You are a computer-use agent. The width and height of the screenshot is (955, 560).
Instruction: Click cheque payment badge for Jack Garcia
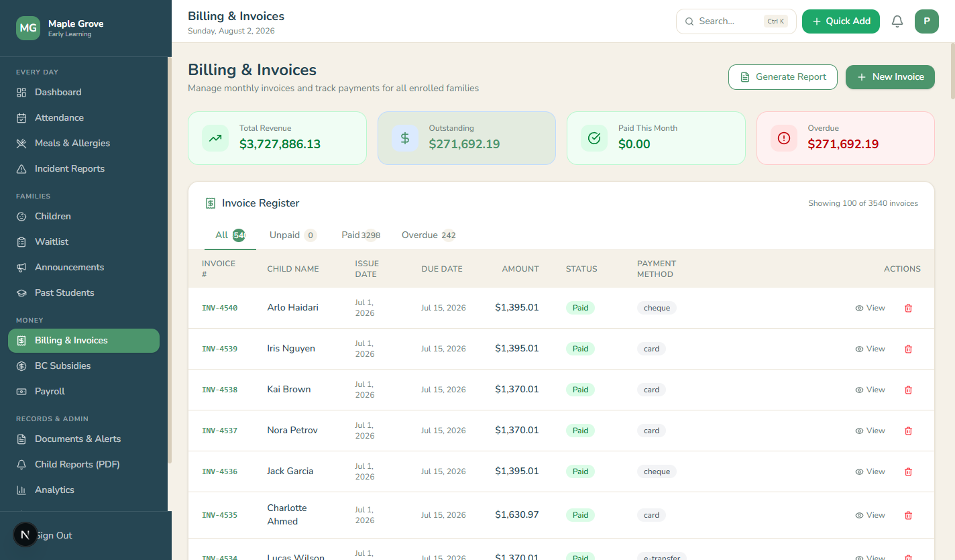click(657, 472)
